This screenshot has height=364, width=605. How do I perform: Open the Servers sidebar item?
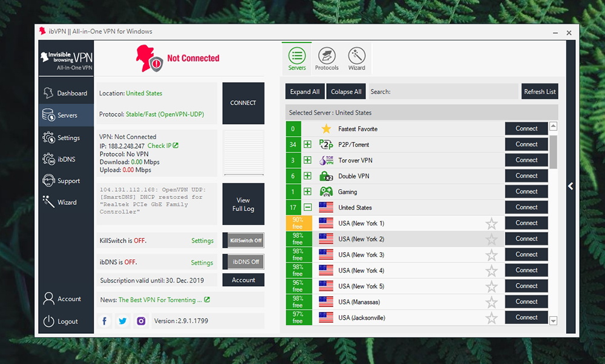(x=66, y=115)
